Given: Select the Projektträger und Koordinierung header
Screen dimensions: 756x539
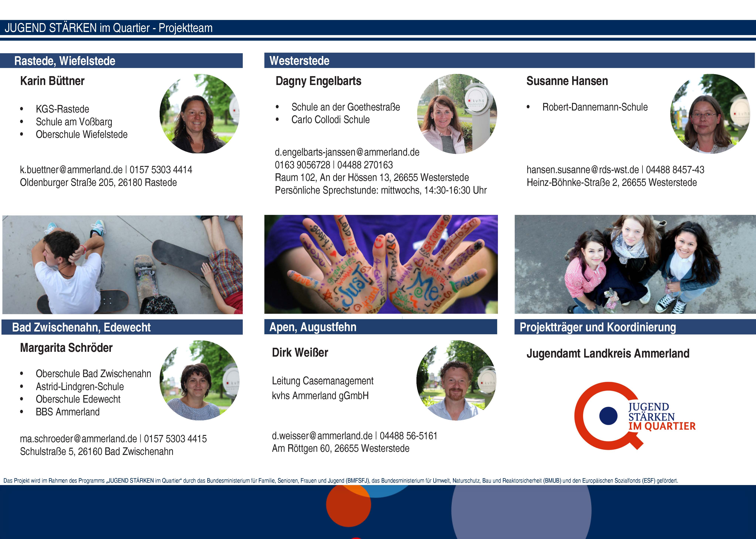Looking at the screenshot, I should click(635, 327).
